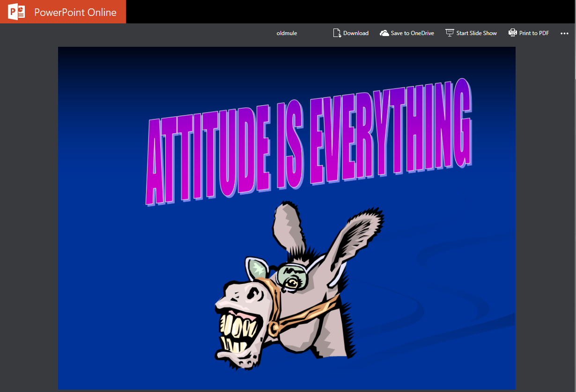
Task: Click the oldmule file name
Action: [287, 33]
